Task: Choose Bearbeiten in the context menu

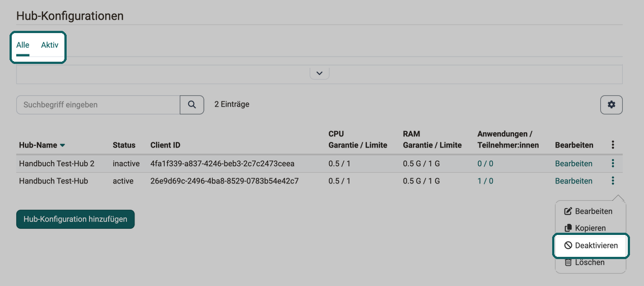Action: click(589, 211)
